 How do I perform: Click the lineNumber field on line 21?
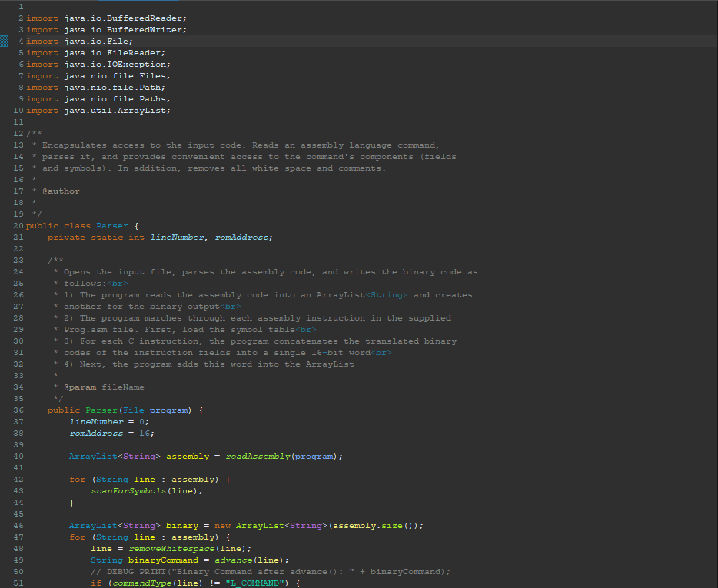(x=177, y=238)
